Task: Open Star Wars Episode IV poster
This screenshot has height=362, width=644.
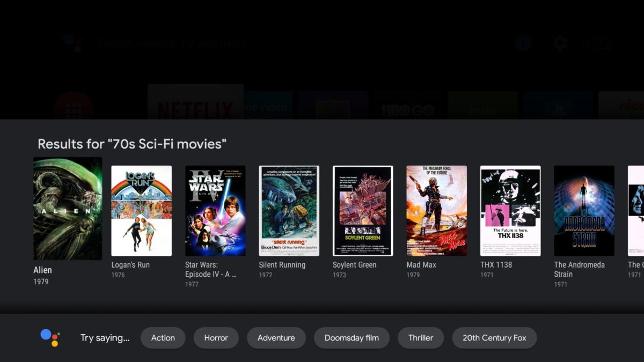Action: click(215, 211)
